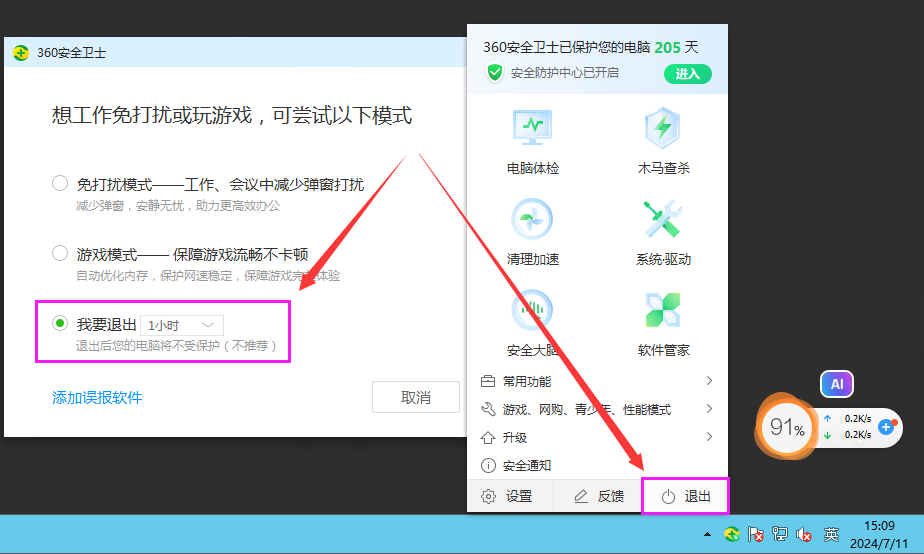Open 反馈 feedback in tray menu
Image resolution: width=924 pixels, height=554 pixels.
[x=599, y=496]
